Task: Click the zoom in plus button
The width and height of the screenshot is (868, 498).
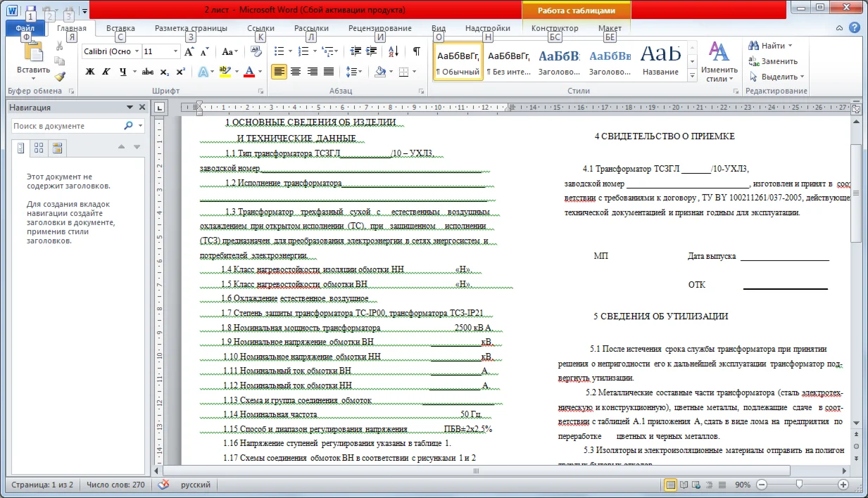Action: click(843, 485)
